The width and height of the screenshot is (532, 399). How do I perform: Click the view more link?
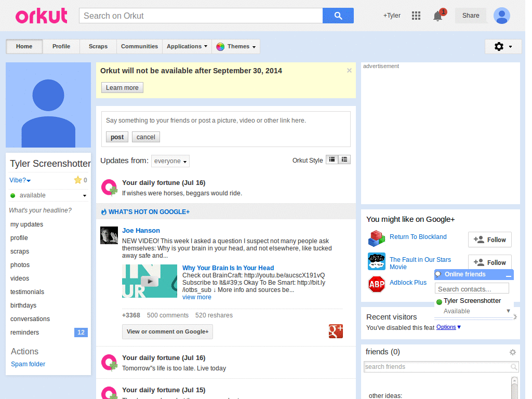(197, 297)
